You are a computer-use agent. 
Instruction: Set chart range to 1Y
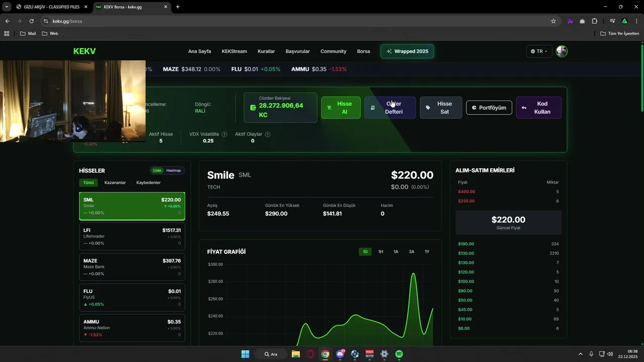(427, 251)
